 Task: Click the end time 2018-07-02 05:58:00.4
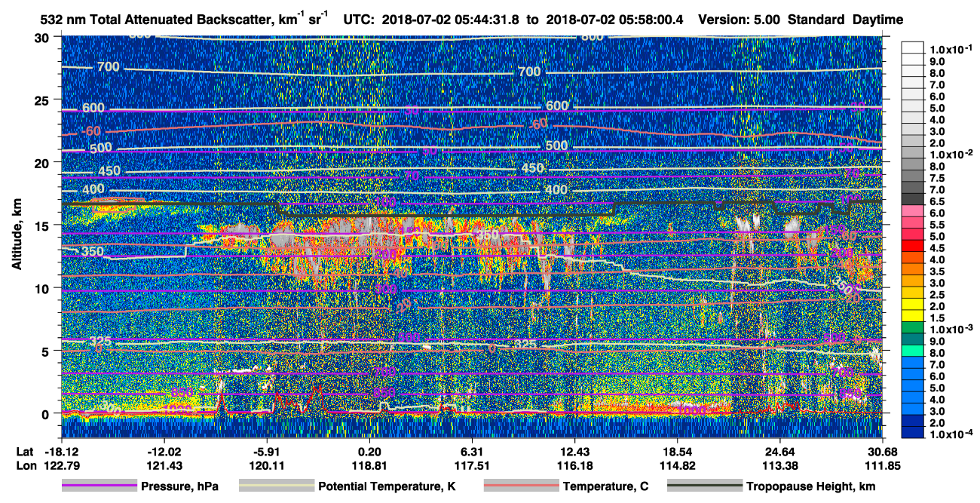click(614, 19)
